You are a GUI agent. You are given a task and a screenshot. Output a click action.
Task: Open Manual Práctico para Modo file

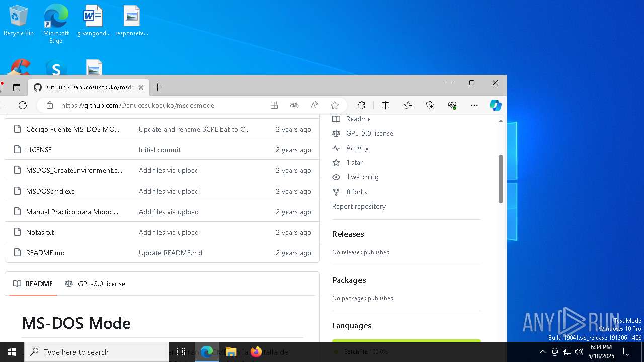[72, 212]
